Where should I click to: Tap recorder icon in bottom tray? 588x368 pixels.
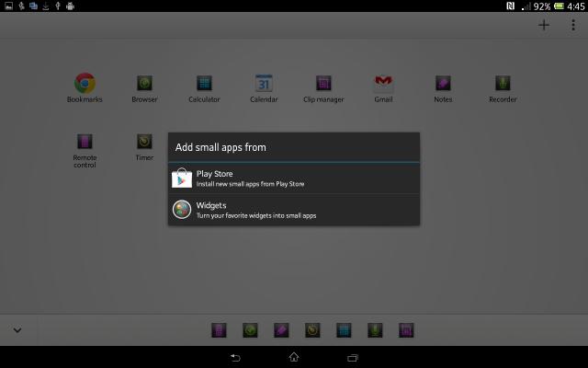[375, 330]
